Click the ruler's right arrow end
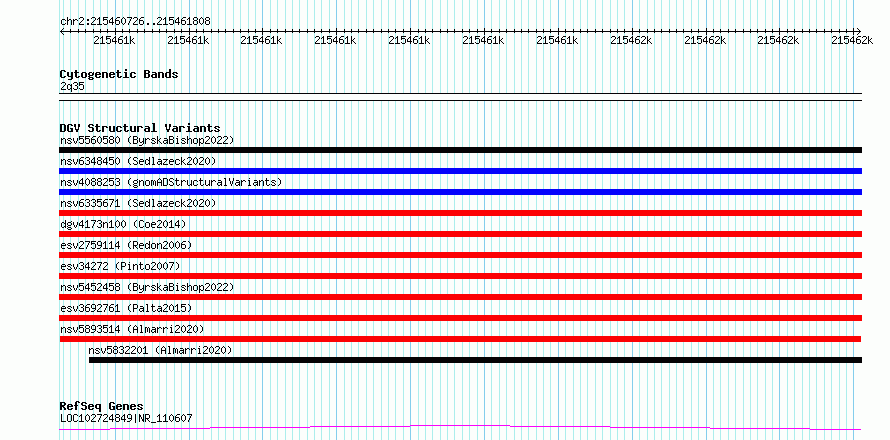The image size is (890, 440). 859,31
